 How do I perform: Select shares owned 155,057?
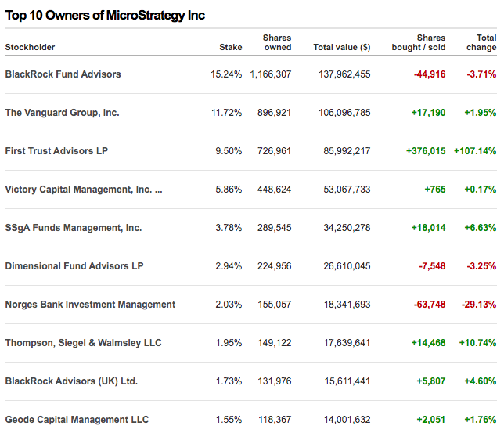tap(275, 305)
